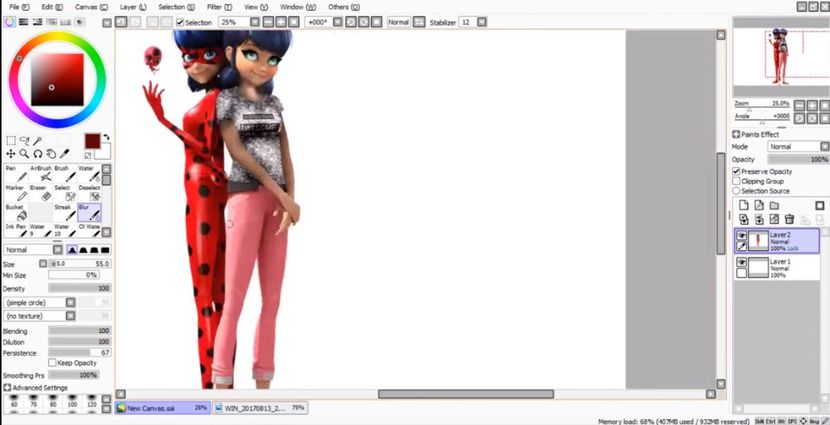Click the foreground dark red color swatch
Image resolution: width=830 pixels, height=425 pixels.
[93, 141]
